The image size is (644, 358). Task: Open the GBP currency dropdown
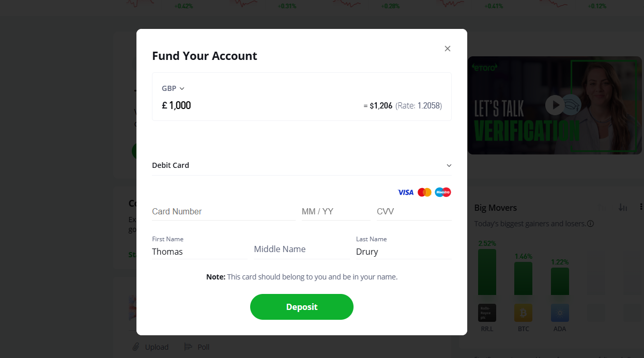[x=173, y=88]
